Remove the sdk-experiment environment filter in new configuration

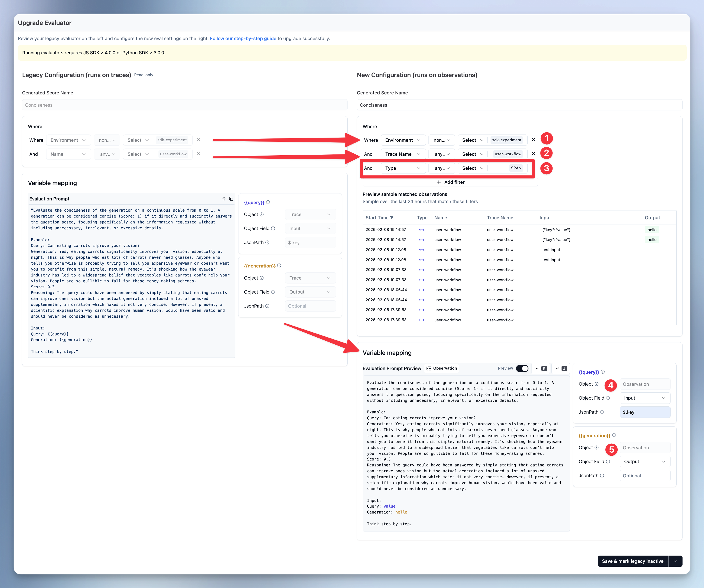point(533,140)
